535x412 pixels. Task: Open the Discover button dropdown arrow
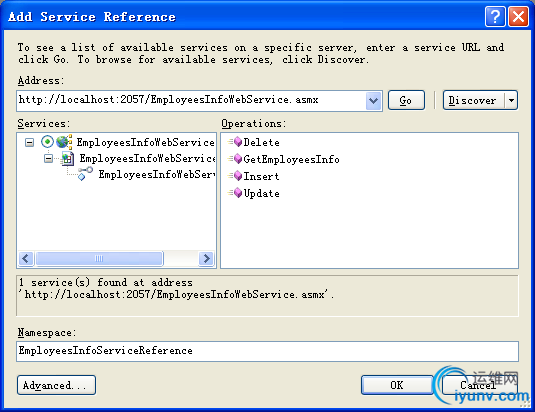[x=511, y=100]
